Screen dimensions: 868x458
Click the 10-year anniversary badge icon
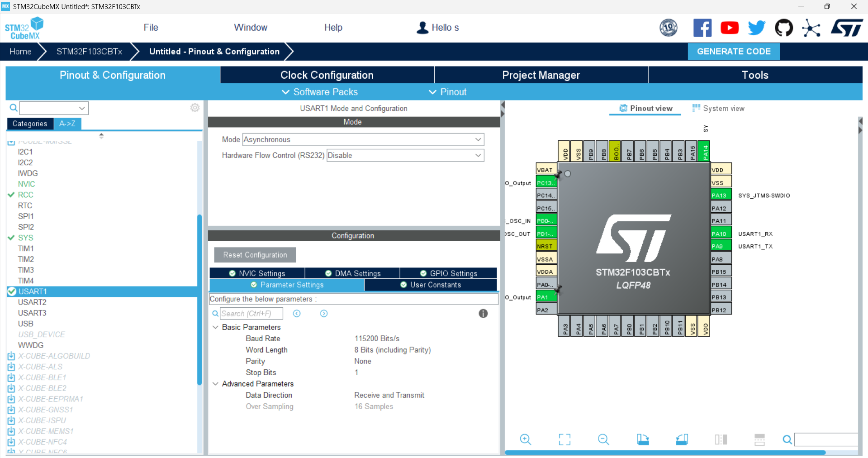pyautogui.click(x=669, y=28)
